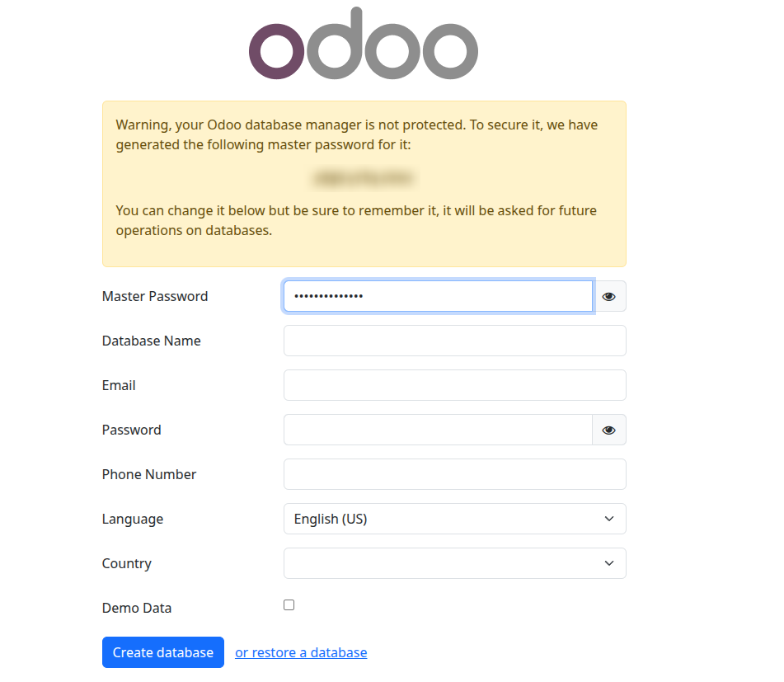Viewport: 784px width, 682px height.
Task: Click the 'Demo Data' label text
Action: click(137, 608)
